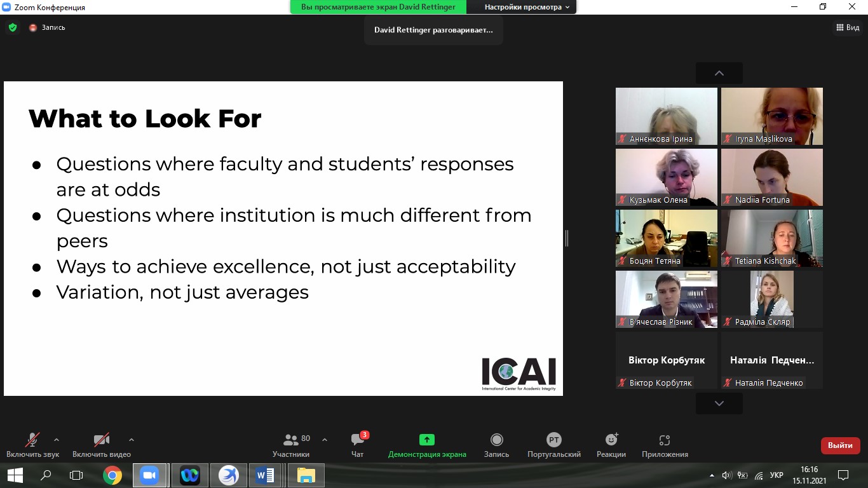Click the Запись record button in toolbar

coord(497,445)
